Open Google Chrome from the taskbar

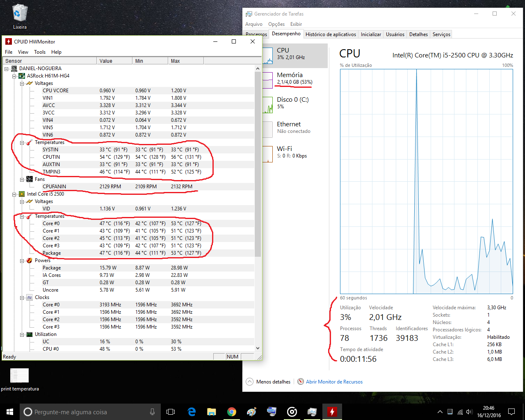pos(232,412)
